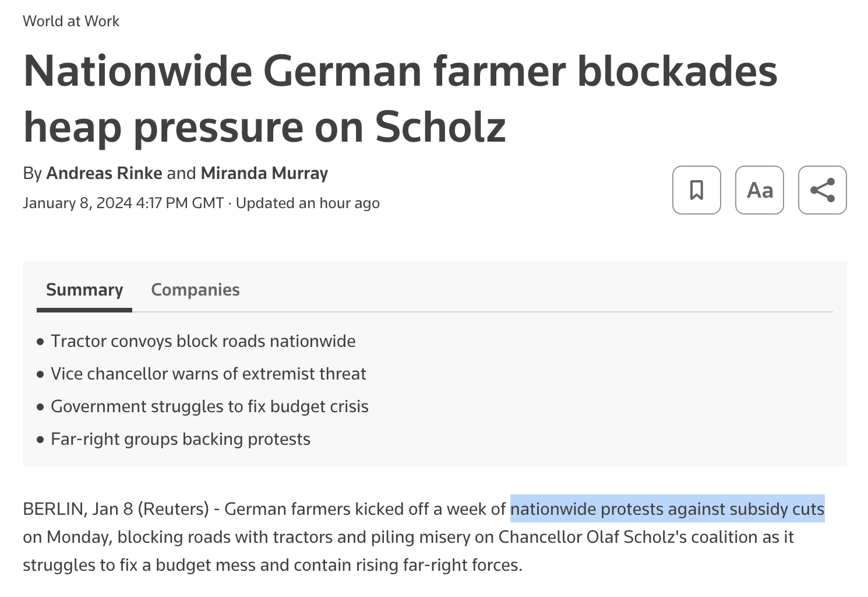Open Miranda Murray's author page
The width and height of the screenshot is (868, 597).
coord(264,173)
